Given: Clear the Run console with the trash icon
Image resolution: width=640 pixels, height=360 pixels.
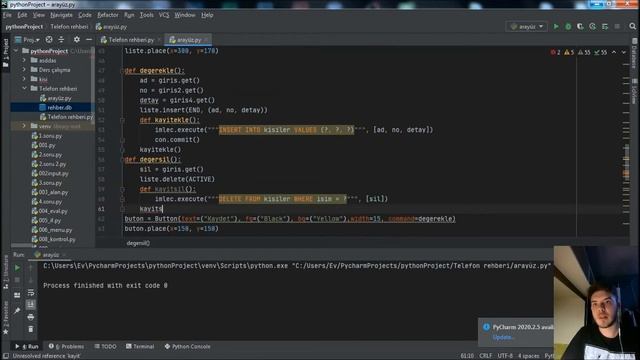Looking at the screenshot, I should [31, 329].
